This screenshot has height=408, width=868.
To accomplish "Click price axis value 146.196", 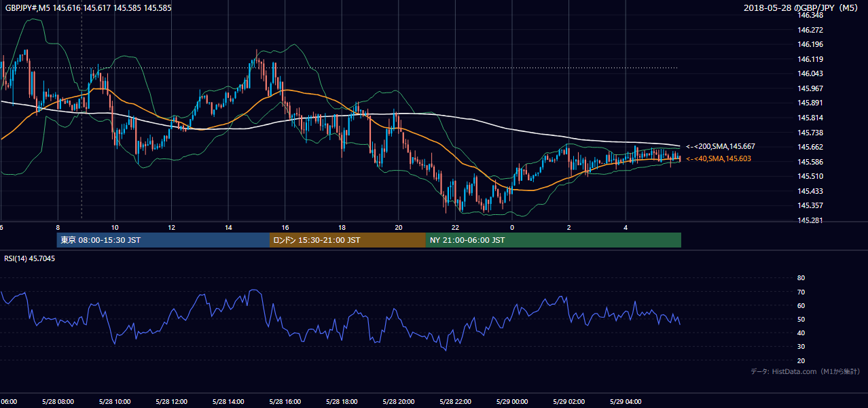I will click(810, 44).
